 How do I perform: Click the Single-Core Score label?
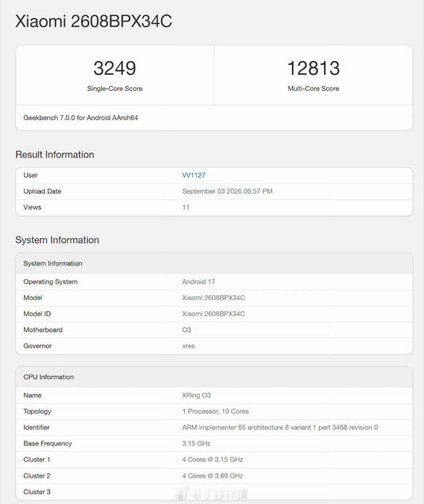115,89
